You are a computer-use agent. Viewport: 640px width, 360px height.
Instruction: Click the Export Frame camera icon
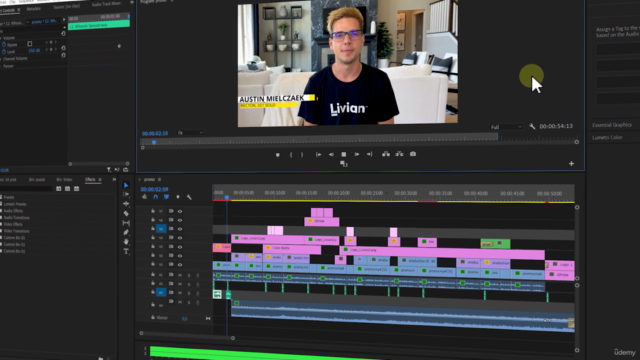[413, 154]
